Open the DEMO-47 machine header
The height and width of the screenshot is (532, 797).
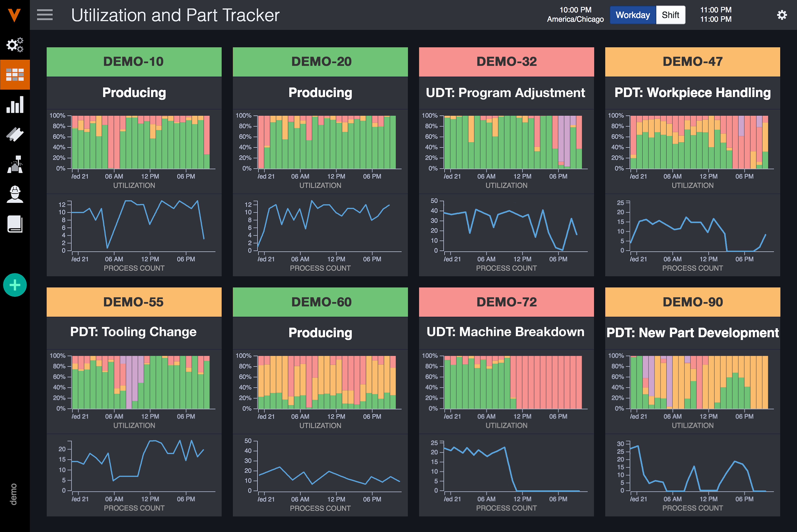692,62
